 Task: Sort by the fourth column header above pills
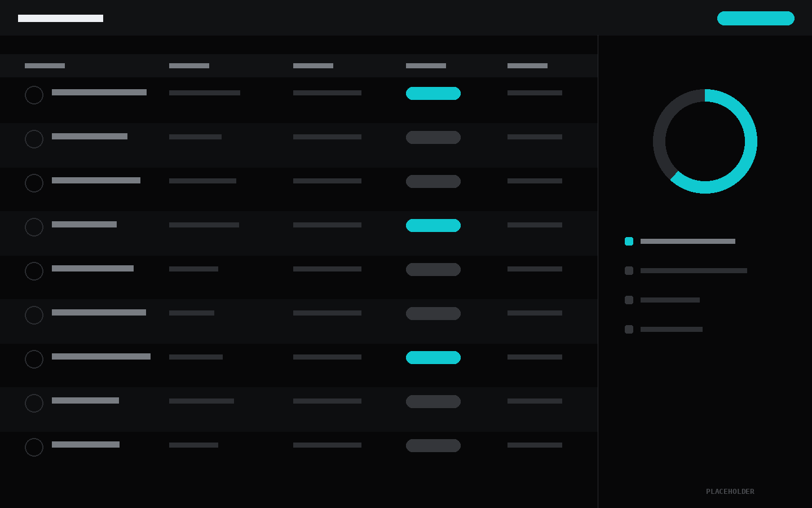426,65
